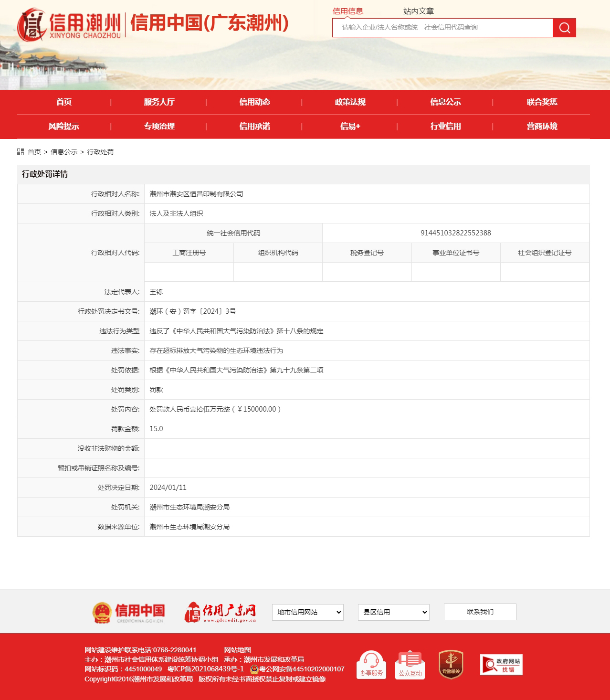This screenshot has width=610, height=700.
Task: Select the 联合奖惩 menu item
Action: point(542,102)
